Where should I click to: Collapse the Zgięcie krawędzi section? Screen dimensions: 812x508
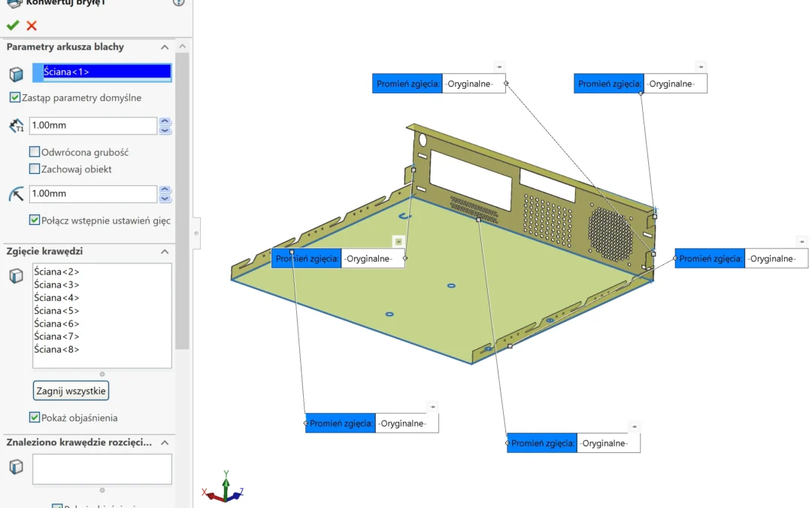click(x=165, y=251)
